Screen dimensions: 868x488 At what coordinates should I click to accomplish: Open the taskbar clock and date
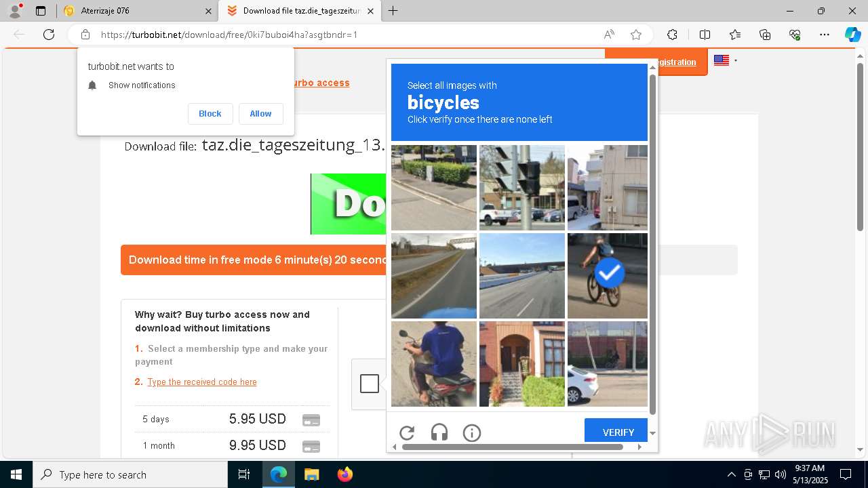pyautogui.click(x=810, y=474)
